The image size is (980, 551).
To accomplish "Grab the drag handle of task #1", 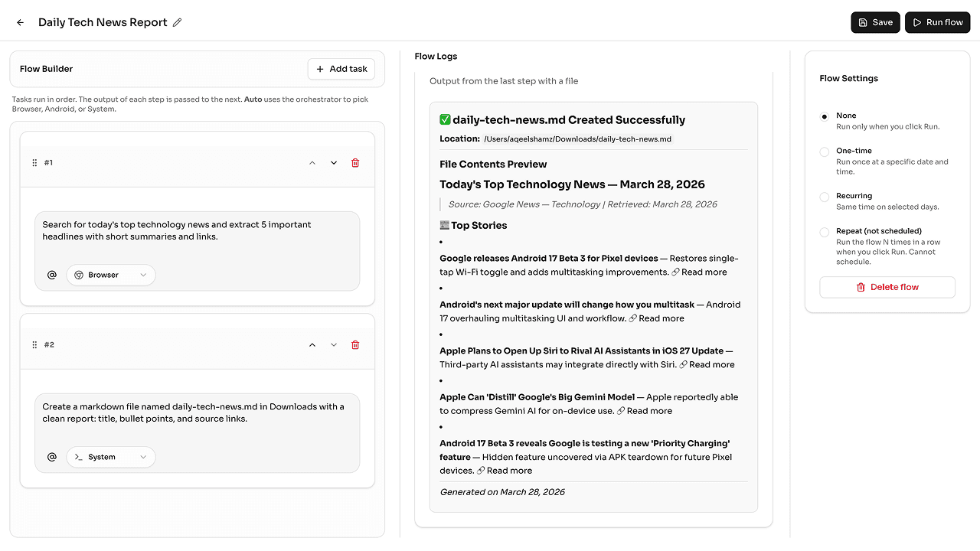I will pos(34,163).
